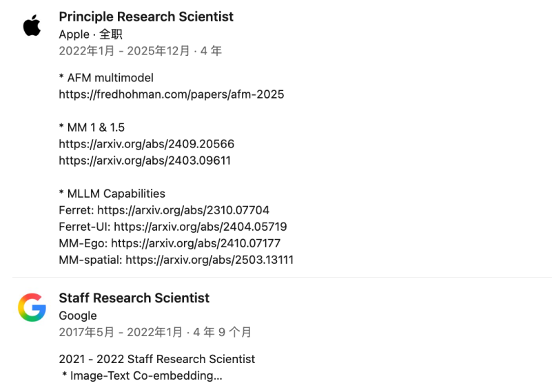Open the Ferret-UI arxiv link 2404.05719
This screenshot has width=552, height=392.
pyautogui.click(x=201, y=227)
